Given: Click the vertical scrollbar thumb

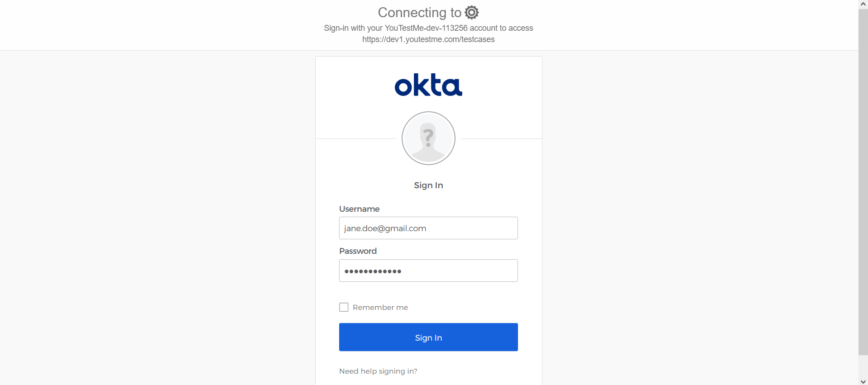Looking at the screenshot, I should 863,181.
